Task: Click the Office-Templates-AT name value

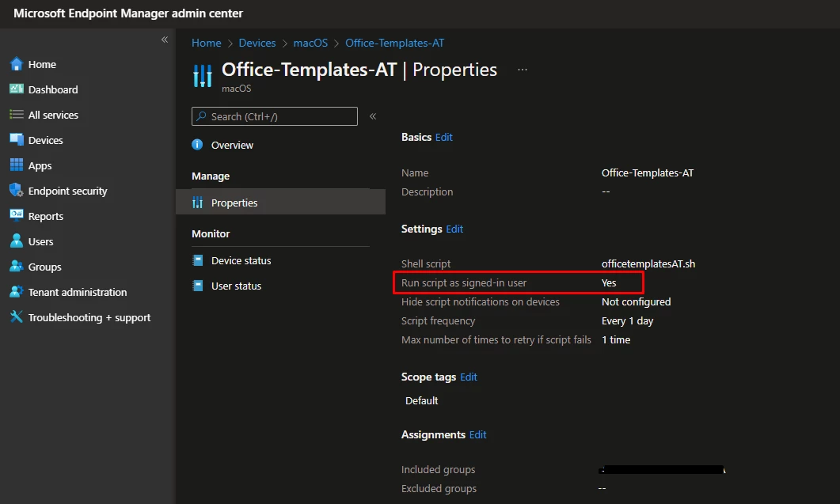Action: [x=647, y=172]
